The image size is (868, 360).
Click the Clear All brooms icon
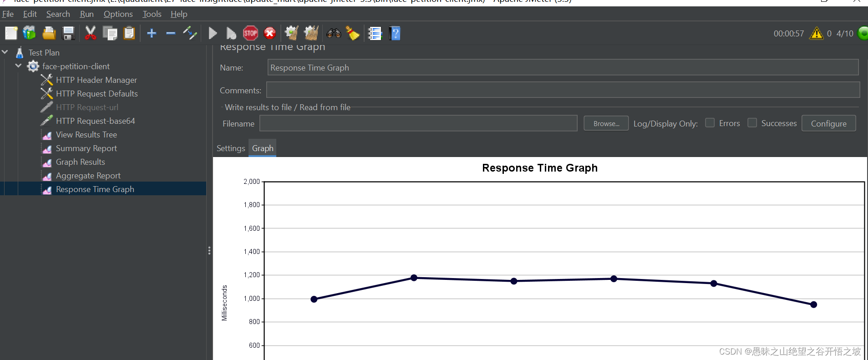311,33
